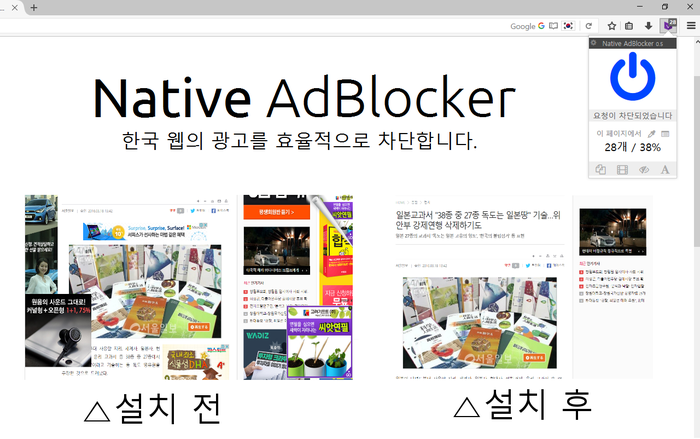Screen dimensions: 700x439
Task: Click the '설치 전' before-install screenshot thumbnail
Action: pyautogui.click(x=189, y=287)
